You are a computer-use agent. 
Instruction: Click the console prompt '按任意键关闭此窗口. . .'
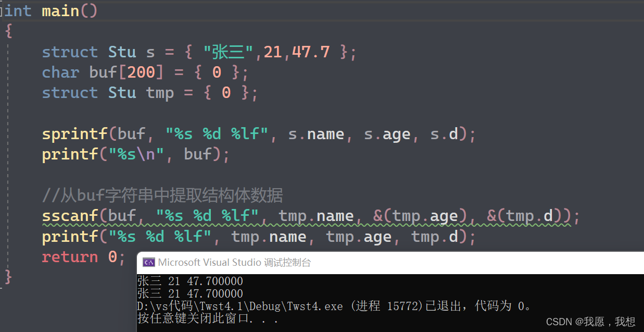click(208, 318)
